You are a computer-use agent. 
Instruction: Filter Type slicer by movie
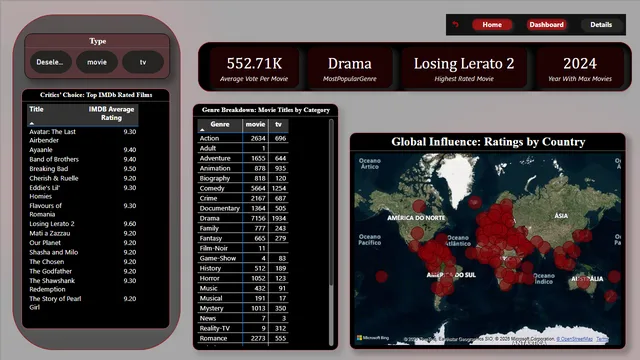(97, 62)
